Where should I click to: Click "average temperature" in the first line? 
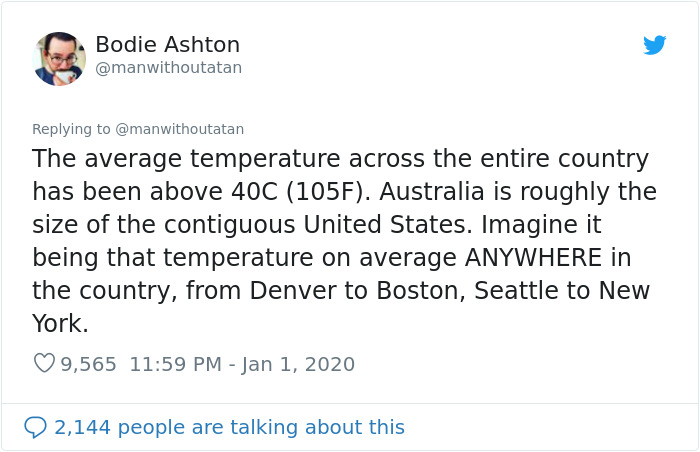(207, 158)
